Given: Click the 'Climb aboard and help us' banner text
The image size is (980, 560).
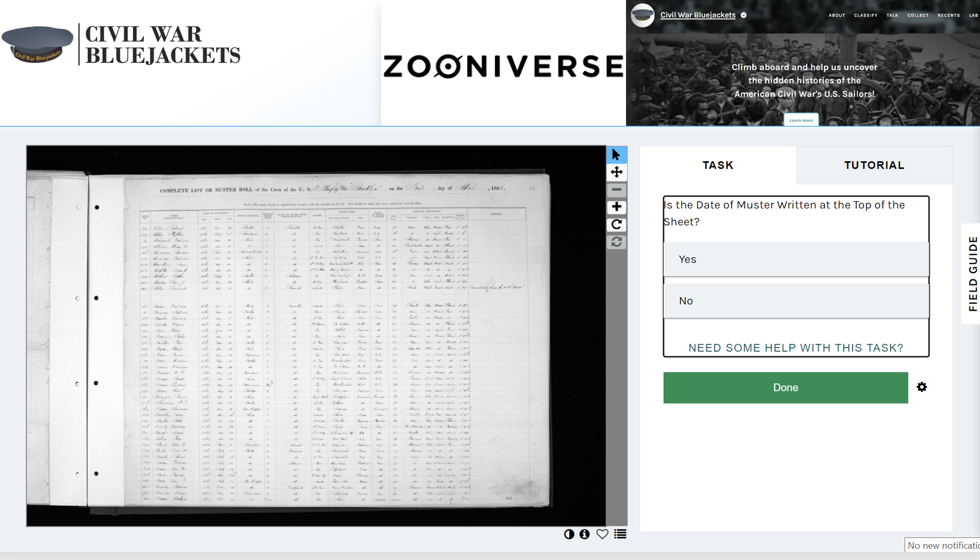Looking at the screenshot, I should [804, 81].
